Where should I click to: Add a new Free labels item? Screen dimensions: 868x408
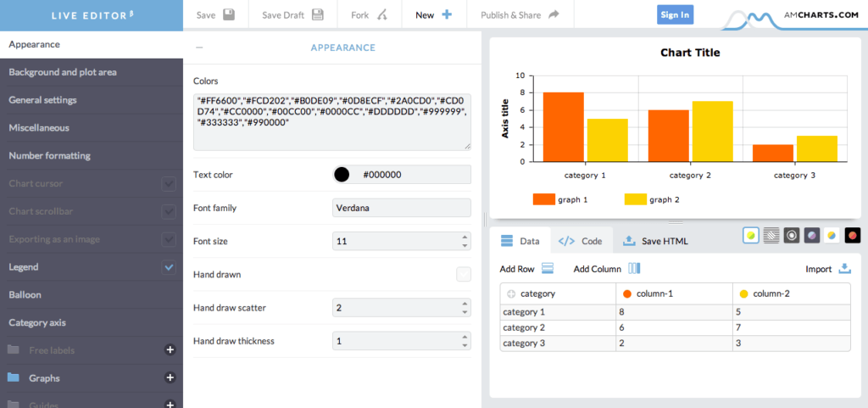point(170,349)
